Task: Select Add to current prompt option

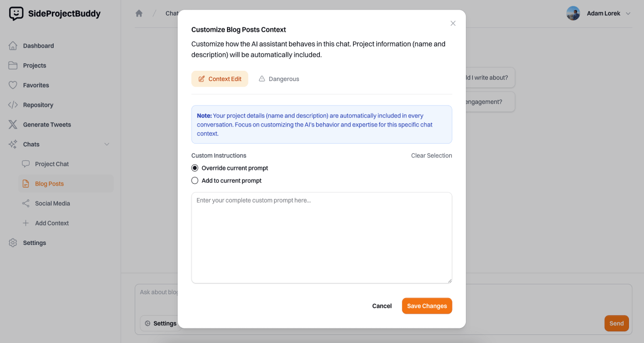Action: tap(195, 181)
